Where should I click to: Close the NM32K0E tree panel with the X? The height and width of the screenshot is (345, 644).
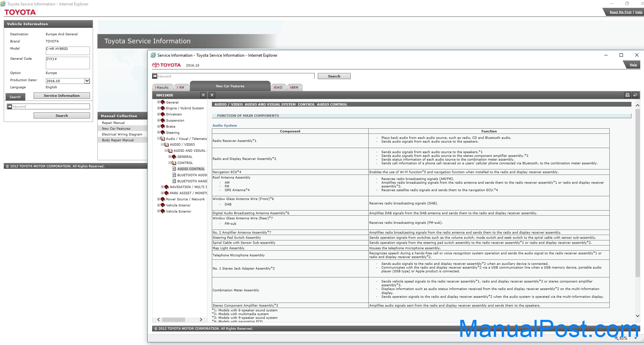click(203, 95)
